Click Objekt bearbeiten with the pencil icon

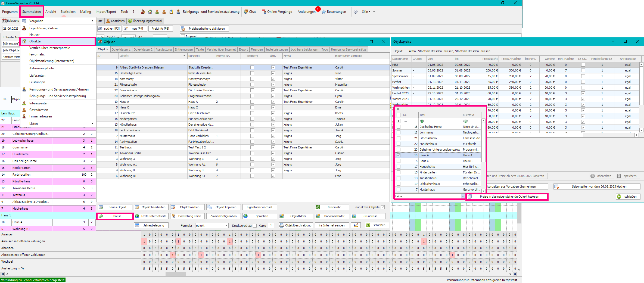[x=151, y=207]
